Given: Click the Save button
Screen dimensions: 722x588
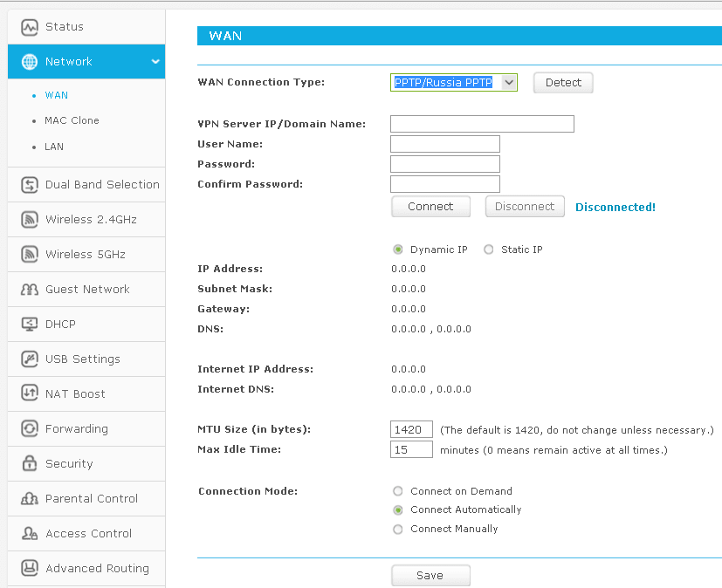Looking at the screenshot, I should tap(430, 576).
